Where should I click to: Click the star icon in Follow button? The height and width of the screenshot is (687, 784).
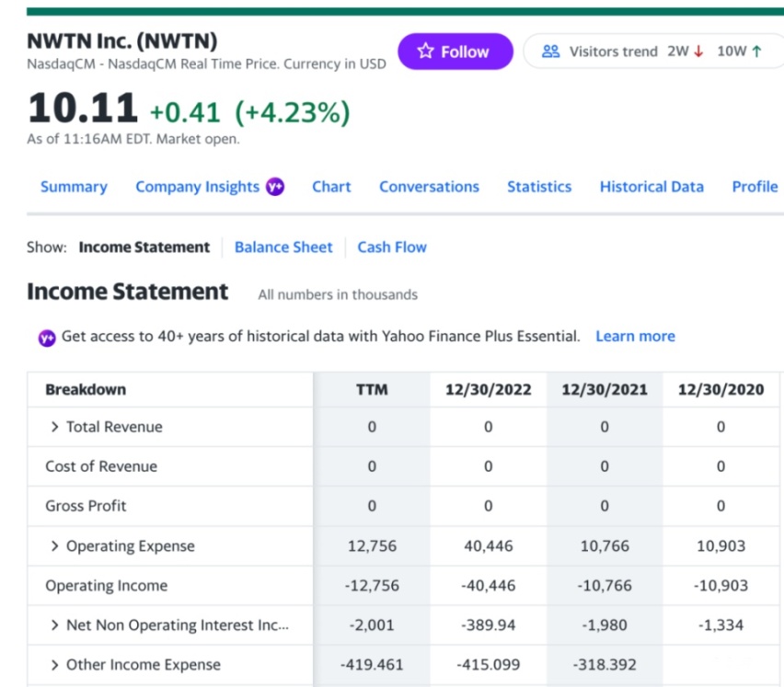425,51
